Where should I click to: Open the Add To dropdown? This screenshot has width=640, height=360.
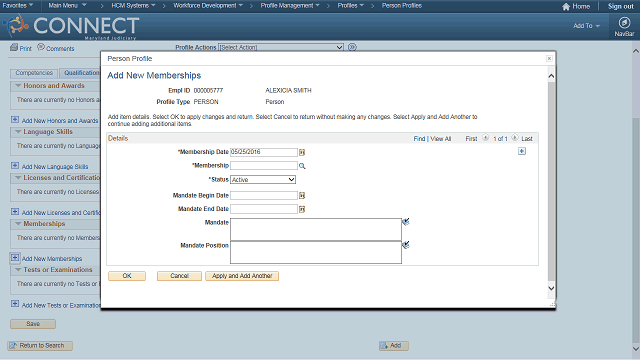pos(587,26)
